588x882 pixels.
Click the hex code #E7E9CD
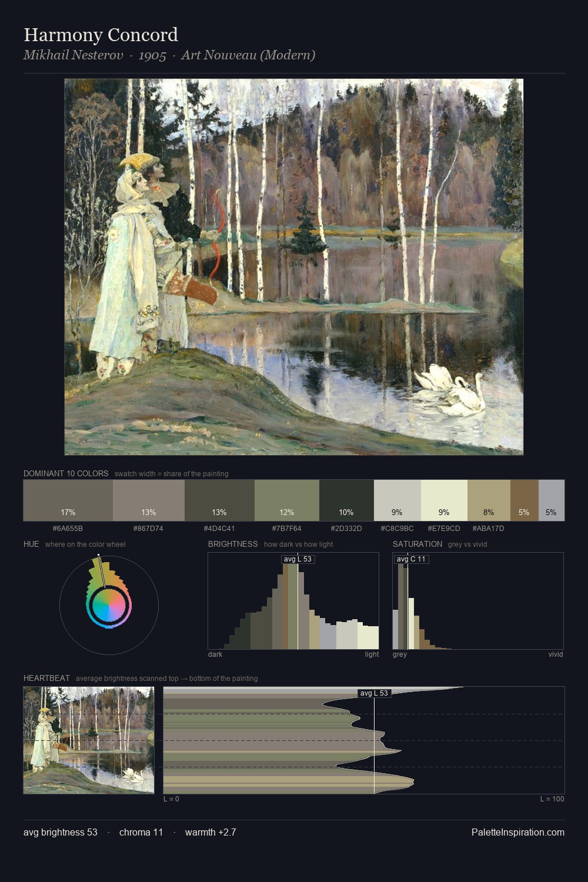click(x=444, y=529)
